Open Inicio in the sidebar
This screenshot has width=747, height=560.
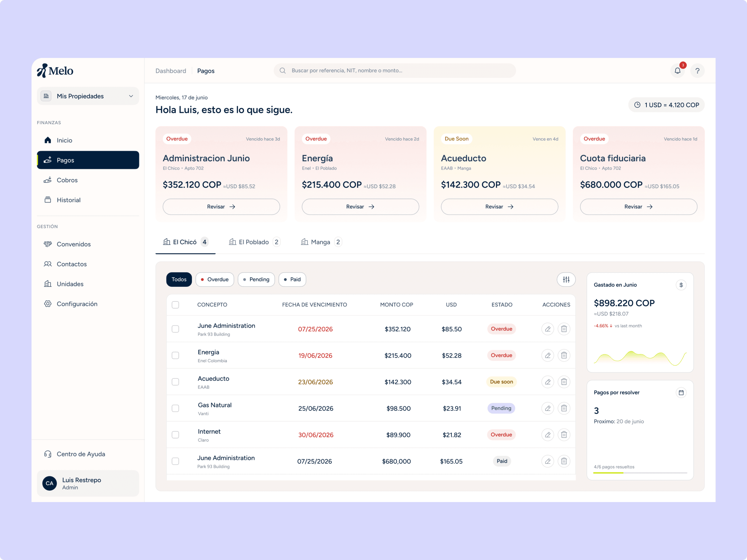[x=88, y=140]
